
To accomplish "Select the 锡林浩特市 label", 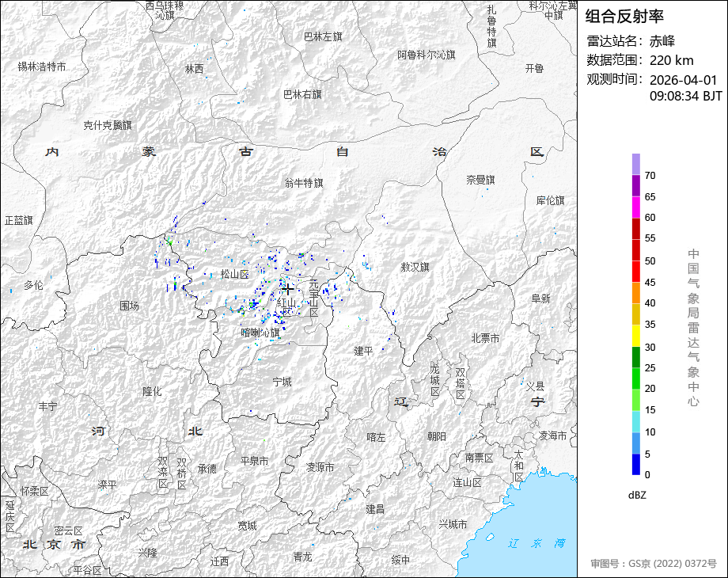I will click(x=42, y=67).
